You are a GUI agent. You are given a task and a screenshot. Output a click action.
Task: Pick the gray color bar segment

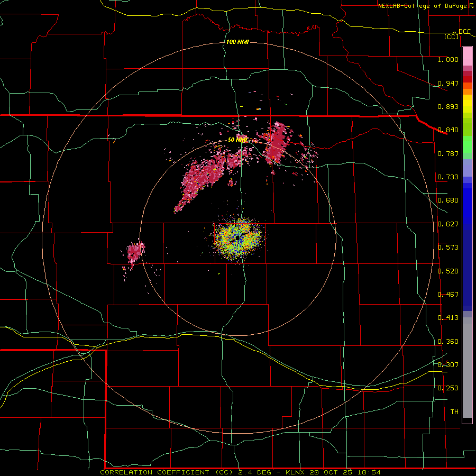pos(467,368)
